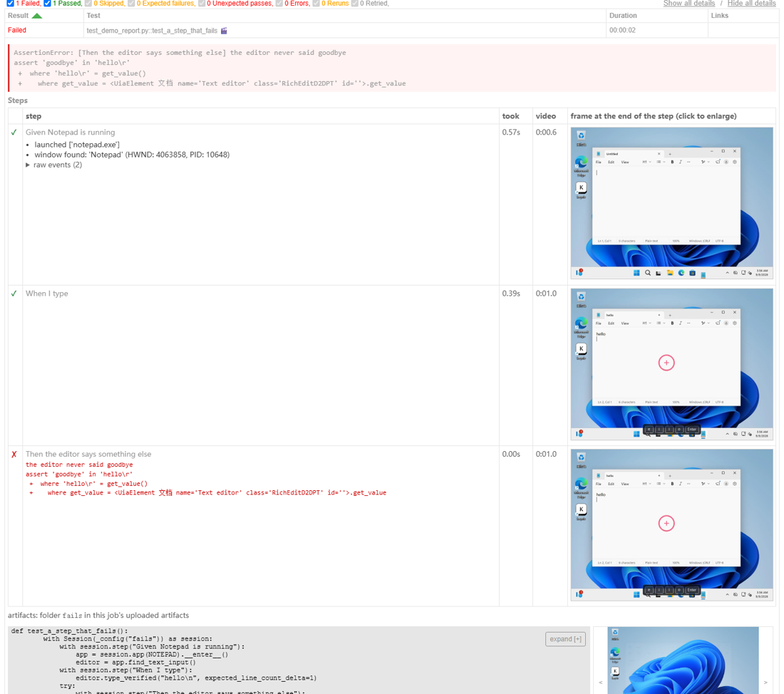Select test_demo_report.py::test_a_step_that_fails test name

[x=152, y=31]
